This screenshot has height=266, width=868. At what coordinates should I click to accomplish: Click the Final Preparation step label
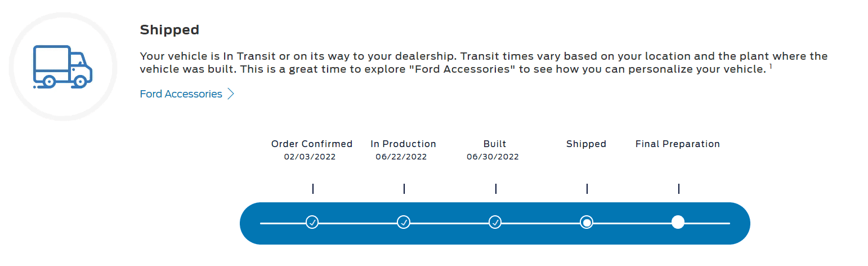tap(677, 144)
